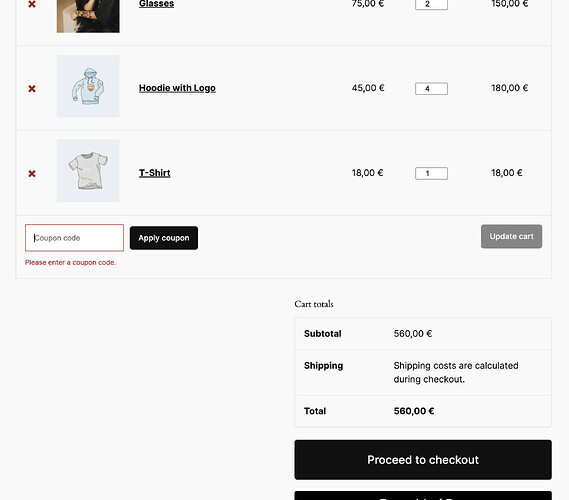
Task: Select the 560,00 € Subtotal amount
Action: pyautogui.click(x=413, y=333)
